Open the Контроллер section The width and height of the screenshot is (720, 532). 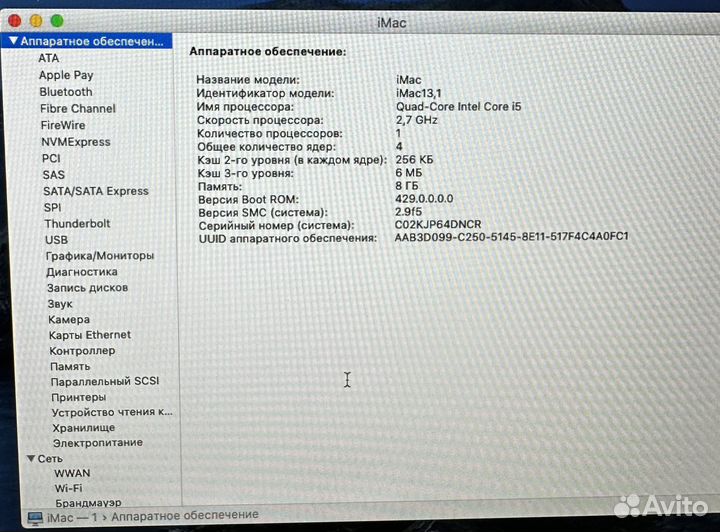tap(82, 351)
